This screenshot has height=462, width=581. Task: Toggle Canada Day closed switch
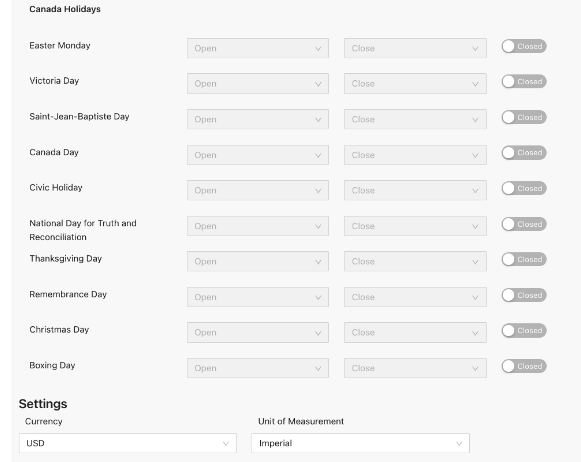(x=524, y=153)
